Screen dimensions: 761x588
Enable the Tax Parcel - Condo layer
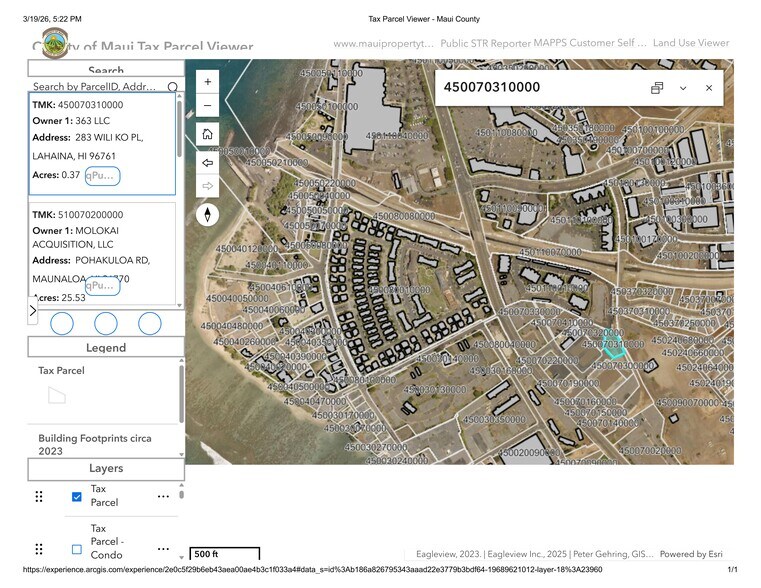coord(77,549)
